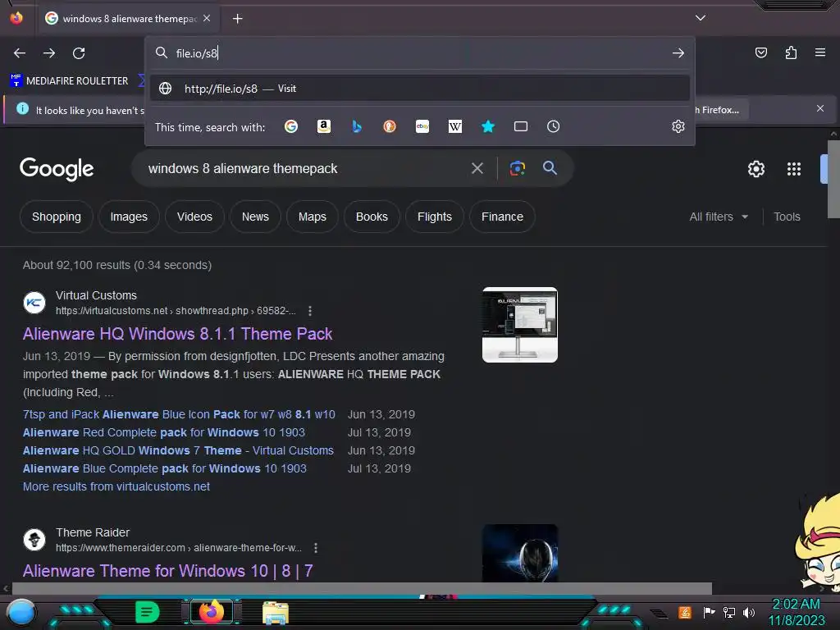840x630 pixels.
Task: Go forward with the toolbar arrow
Action: pyautogui.click(x=49, y=53)
